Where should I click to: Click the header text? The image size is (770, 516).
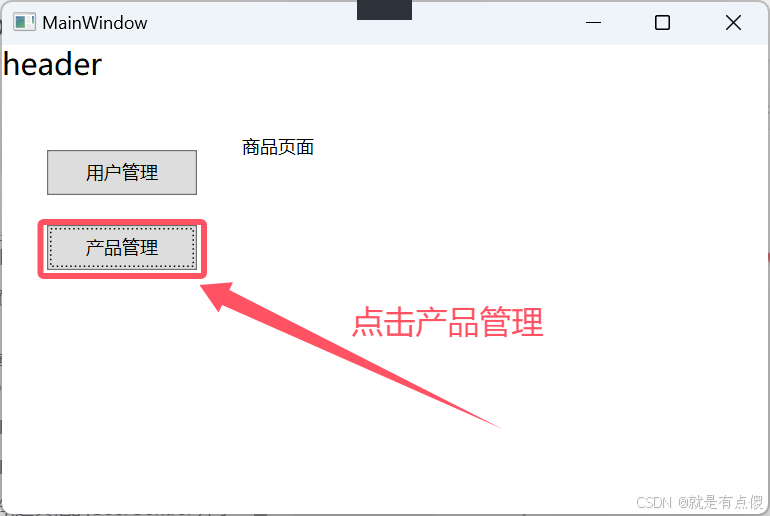(x=52, y=65)
